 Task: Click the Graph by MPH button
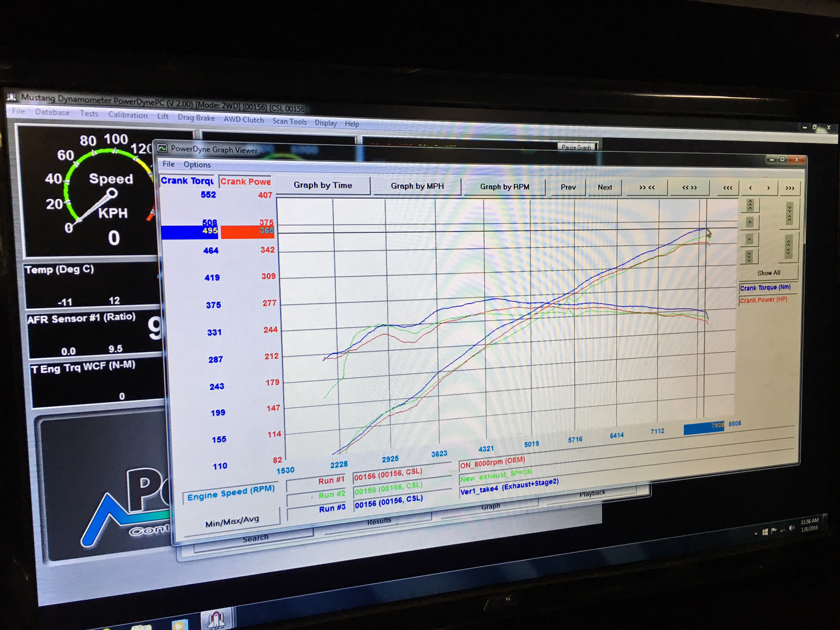pyautogui.click(x=417, y=186)
